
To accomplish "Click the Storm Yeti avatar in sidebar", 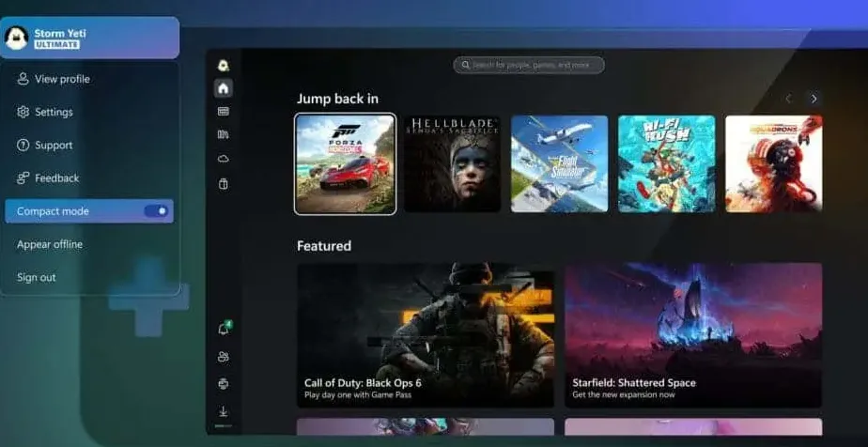I will pyautogui.click(x=223, y=66).
